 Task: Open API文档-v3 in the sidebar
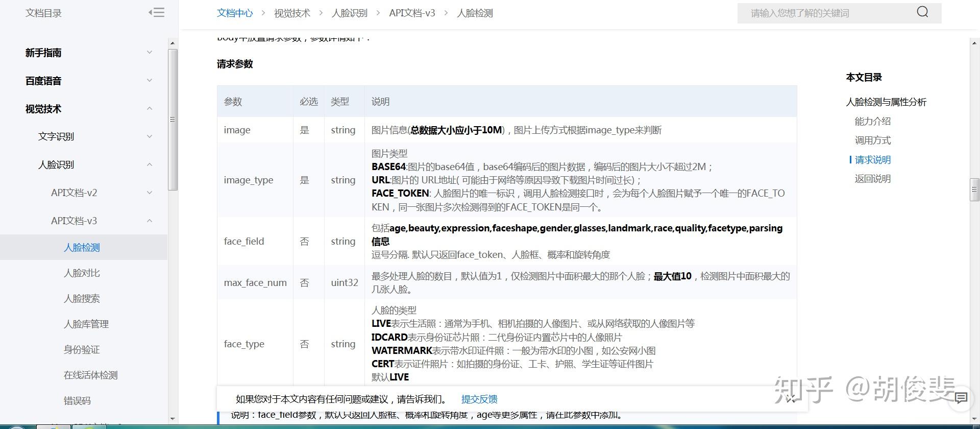tap(74, 221)
